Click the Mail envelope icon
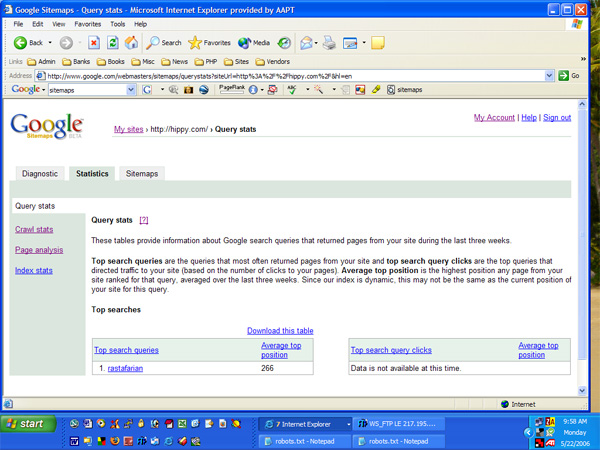This screenshot has width=600, height=450. 306,43
